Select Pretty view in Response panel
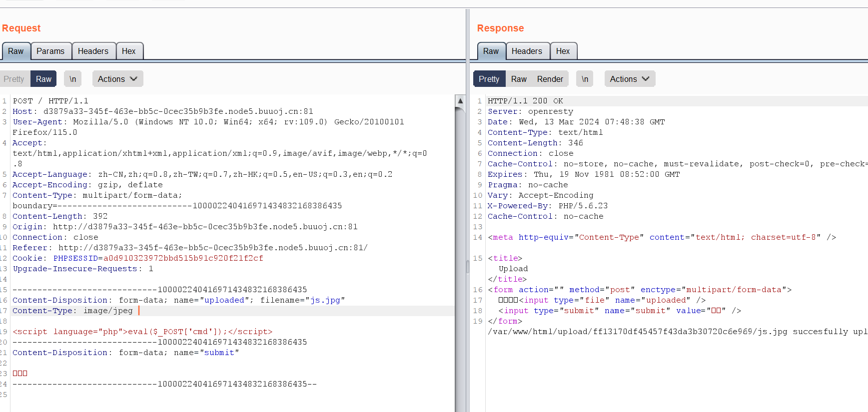The width and height of the screenshot is (868, 412). pos(489,79)
